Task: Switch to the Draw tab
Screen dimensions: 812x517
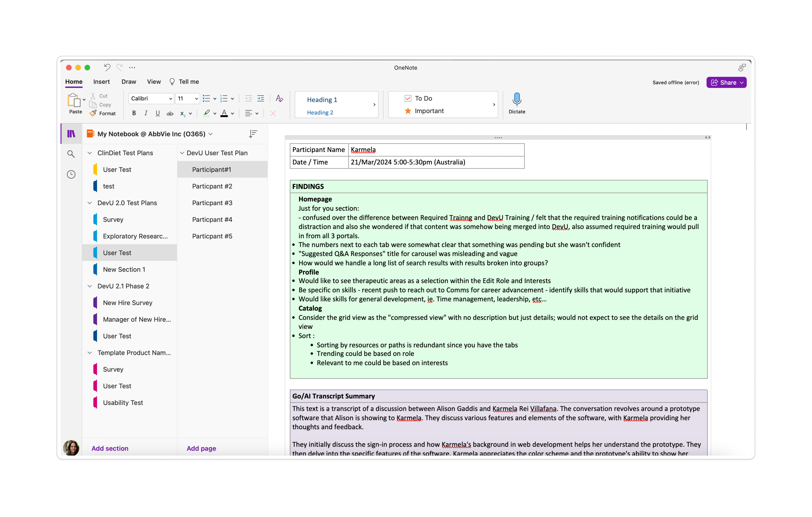Action: tap(129, 82)
